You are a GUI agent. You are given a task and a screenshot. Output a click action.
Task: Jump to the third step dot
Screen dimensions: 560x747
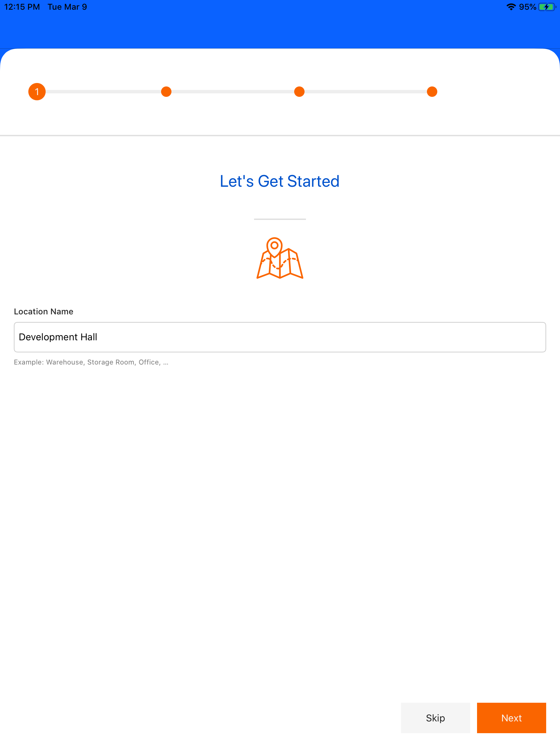click(299, 92)
